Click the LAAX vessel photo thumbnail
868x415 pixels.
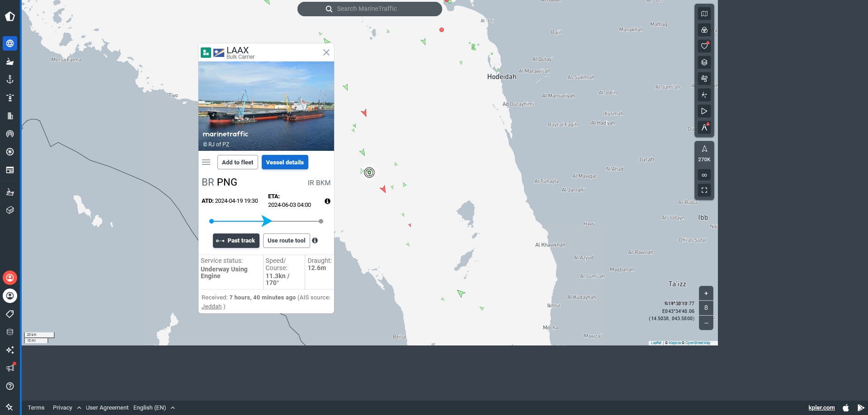266,106
